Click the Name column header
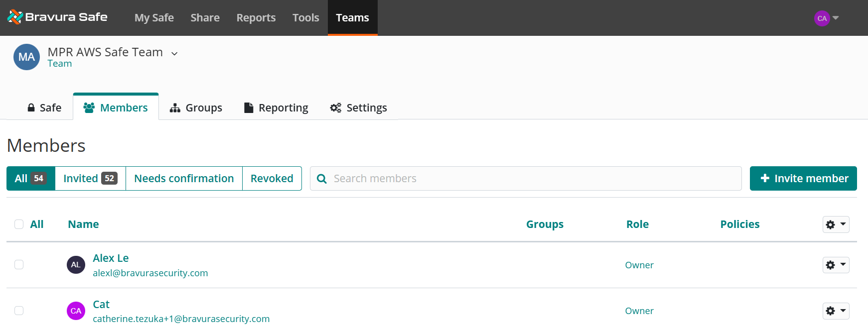The image size is (868, 328). (x=83, y=224)
